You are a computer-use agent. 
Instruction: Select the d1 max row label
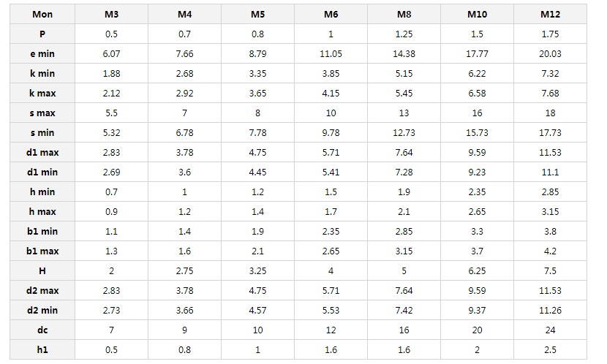[x=42, y=152]
